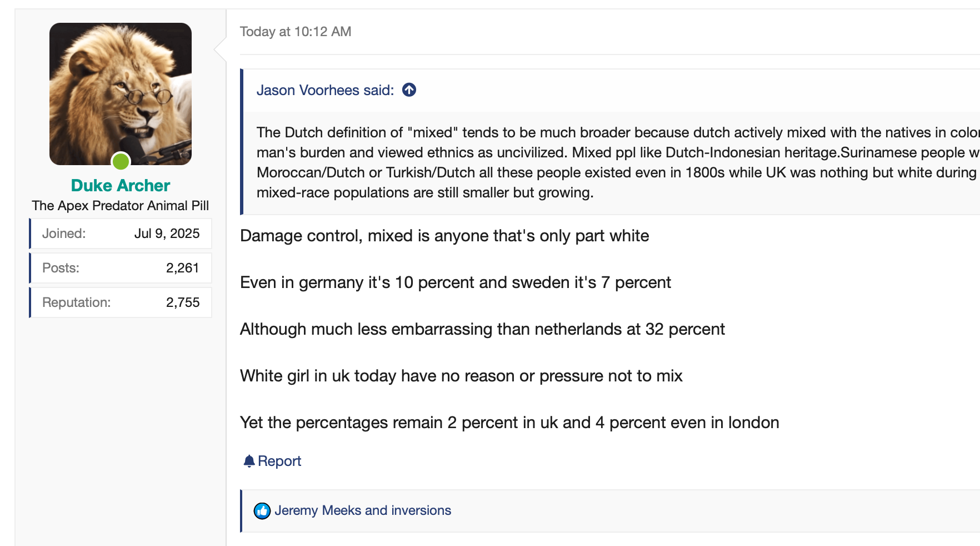Click the "Jason Voorhees said:" quote header
Viewport: 980px width, 546px height.
(x=325, y=90)
